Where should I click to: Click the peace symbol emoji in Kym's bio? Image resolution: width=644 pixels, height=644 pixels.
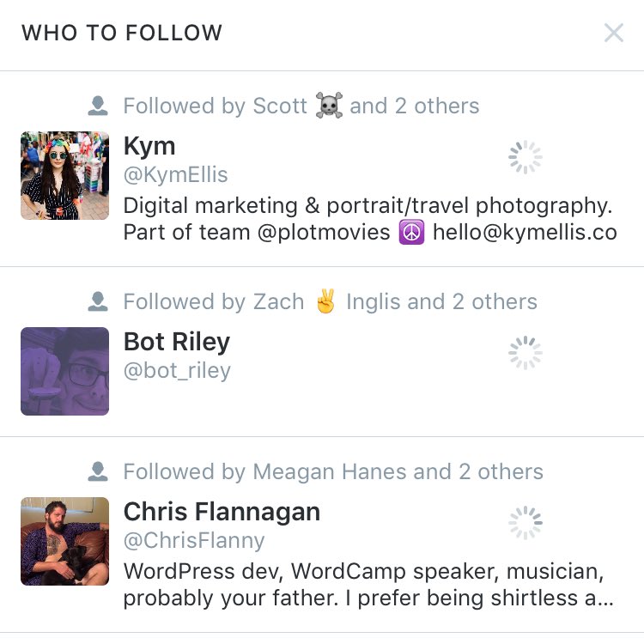411,233
